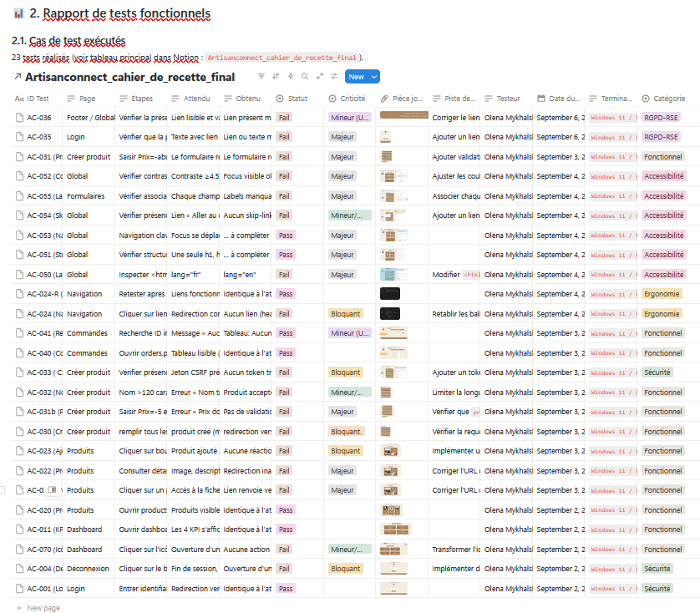The height and width of the screenshot is (613, 700).
Task: Open the attachment thumbnail in row AC-036
Action: coord(403,115)
